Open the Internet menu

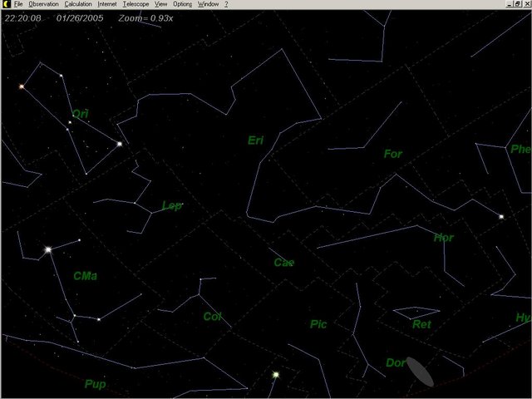107,4
